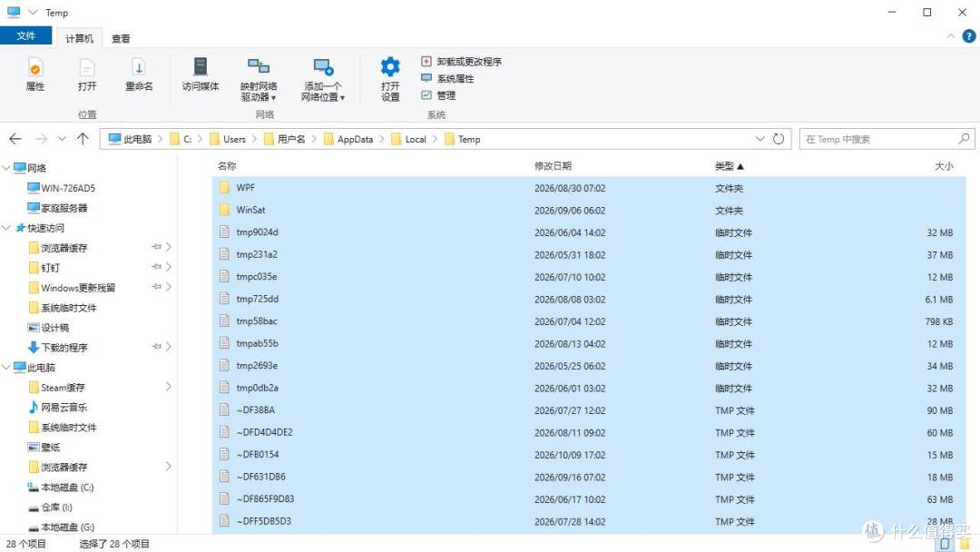Click the tmp9024d file icon
This screenshot has width=980, height=552.
(x=224, y=232)
